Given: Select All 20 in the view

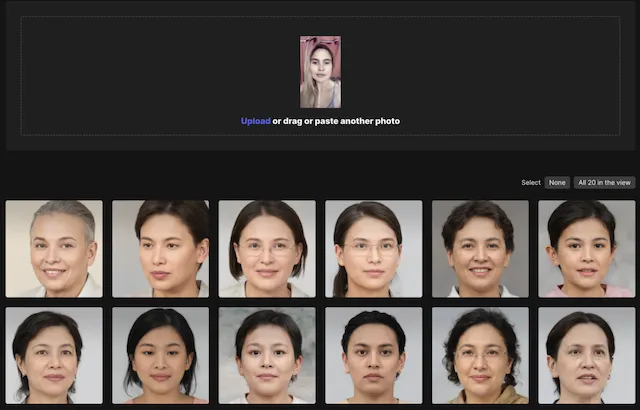Looking at the screenshot, I should [604, 183].
